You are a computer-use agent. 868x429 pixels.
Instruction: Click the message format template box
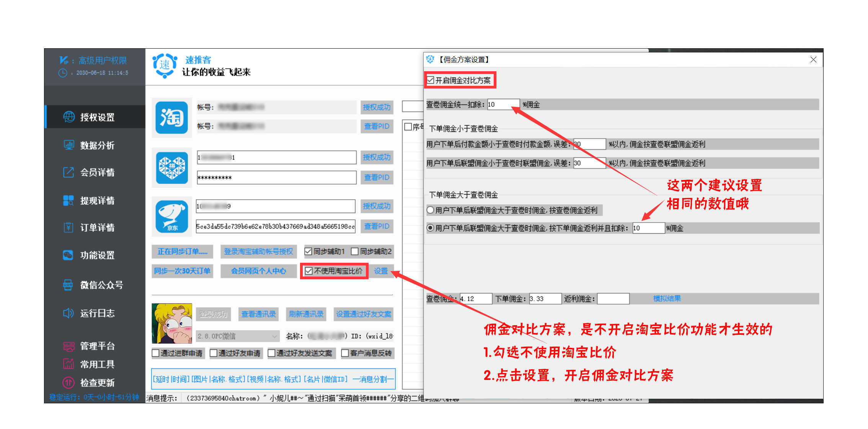(x=274, y=379)
